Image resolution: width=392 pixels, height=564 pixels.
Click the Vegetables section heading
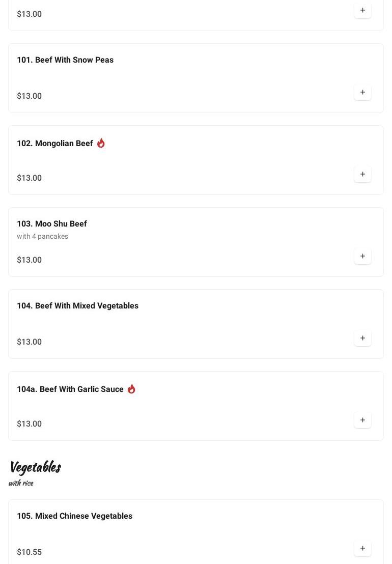[35, 467]
